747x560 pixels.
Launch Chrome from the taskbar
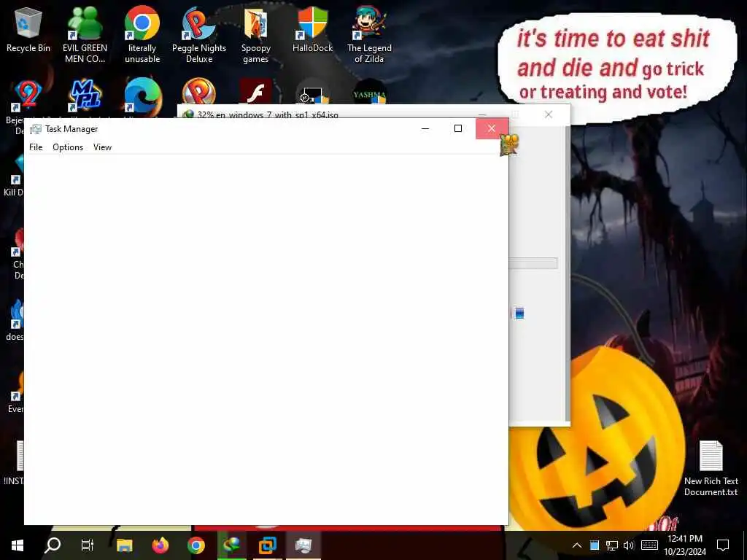196,545
